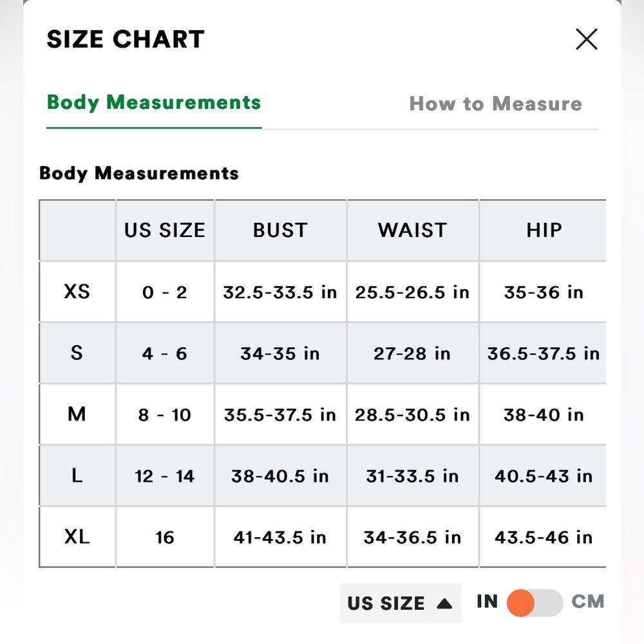The width and height of the screenshot is (644, 644).
Task: Select the L size row label
Action: [77, 476]
